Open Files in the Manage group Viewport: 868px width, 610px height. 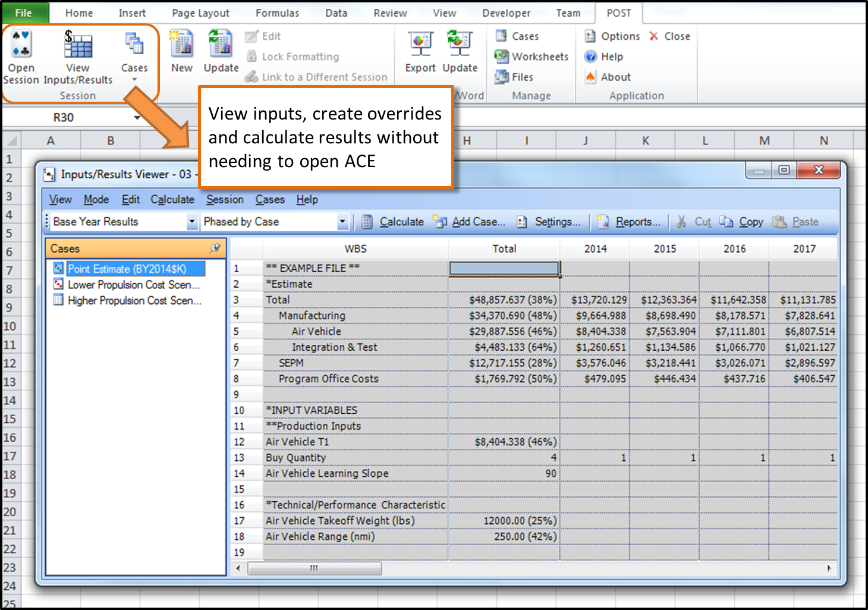tap(514, 77)
